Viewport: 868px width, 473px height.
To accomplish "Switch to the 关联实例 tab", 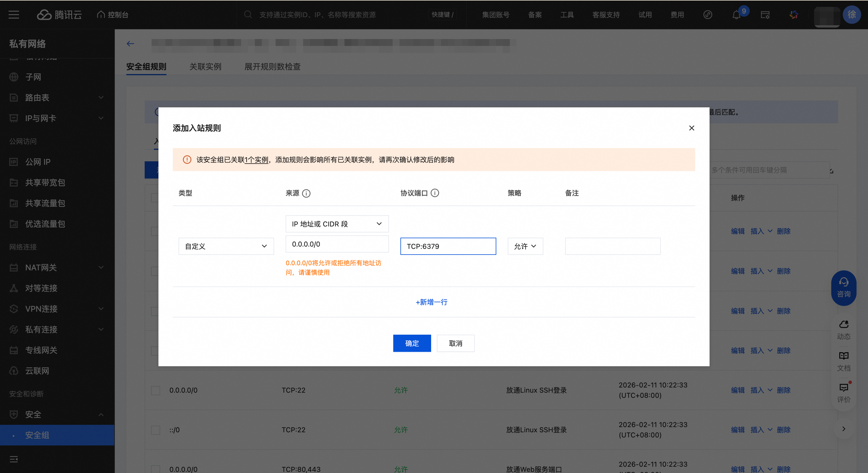I will (x=205, y=67).
